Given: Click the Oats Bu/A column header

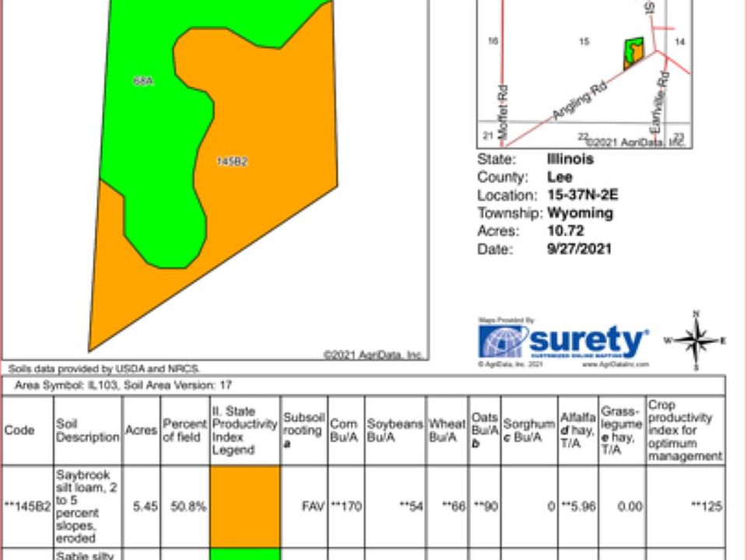Looking at the screenshot, I should pyautogui.click(x=485, y=430).
